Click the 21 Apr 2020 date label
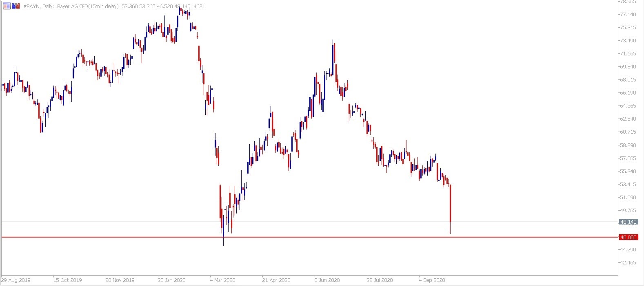Viewport: 644px width, 286px height. [276, 280]
